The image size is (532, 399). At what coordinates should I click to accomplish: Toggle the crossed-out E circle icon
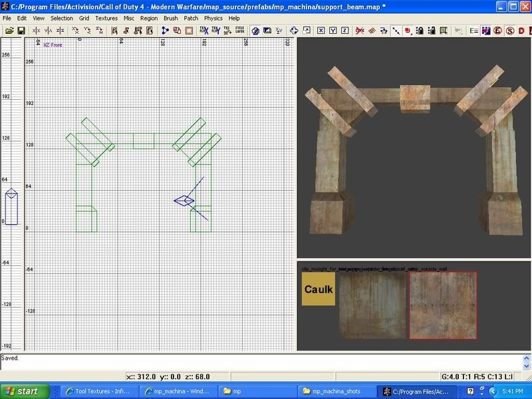497,31
